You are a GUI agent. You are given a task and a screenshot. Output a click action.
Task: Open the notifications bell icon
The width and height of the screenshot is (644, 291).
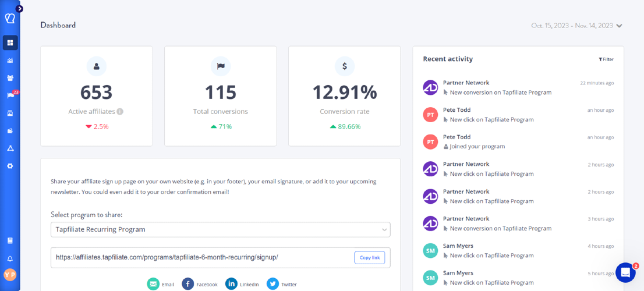click(10, 258)
